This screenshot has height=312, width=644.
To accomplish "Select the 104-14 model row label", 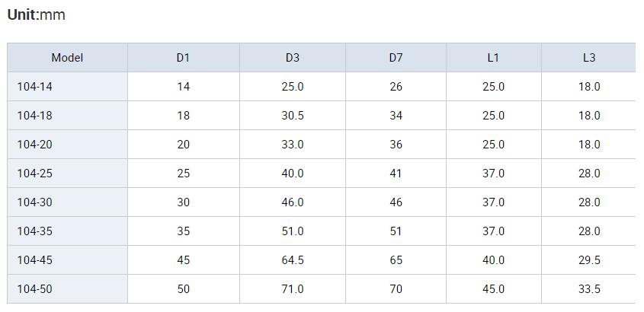I will 35,87.
